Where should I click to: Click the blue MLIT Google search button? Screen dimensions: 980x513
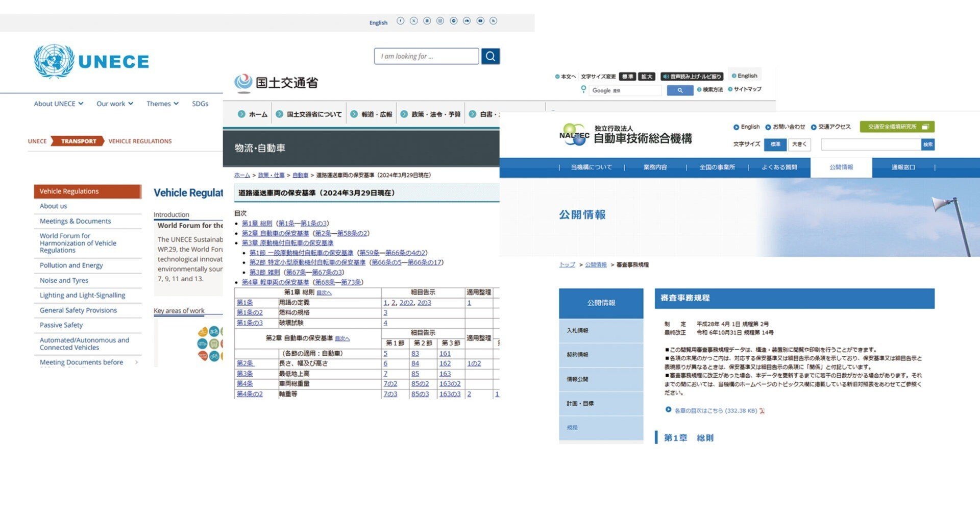(680, 90)
